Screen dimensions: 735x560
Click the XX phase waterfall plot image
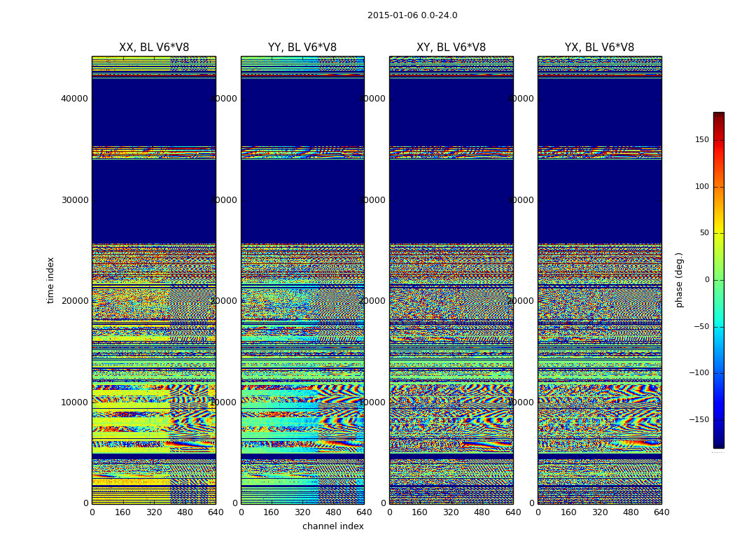pos(154,280)
